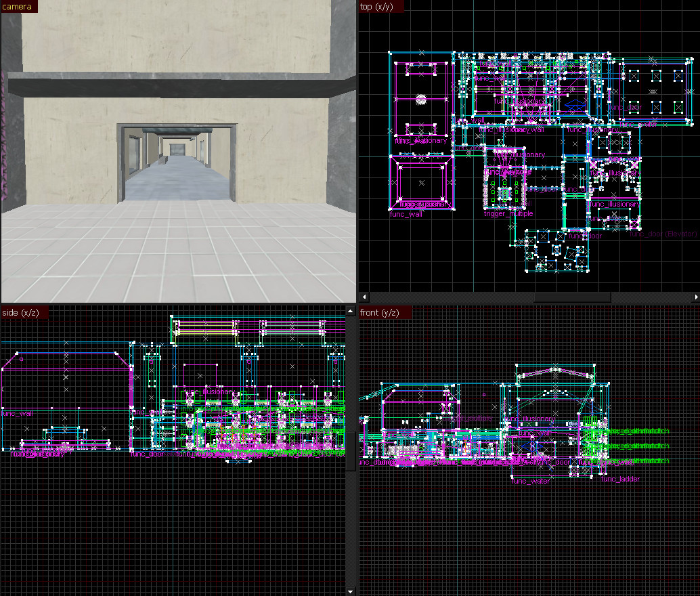Image resolution: width=700 pixels, height=596 pixels.
Task: Click the down scroll arrow on the side viewport scrollbar
Action: click(350, 590)
